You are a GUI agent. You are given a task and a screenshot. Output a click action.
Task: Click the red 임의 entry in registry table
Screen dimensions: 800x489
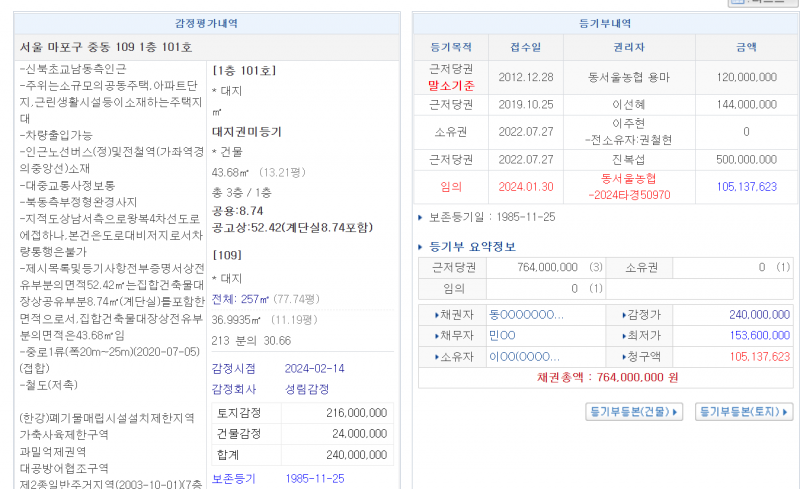pyautogui.click(x=451, y=186)
